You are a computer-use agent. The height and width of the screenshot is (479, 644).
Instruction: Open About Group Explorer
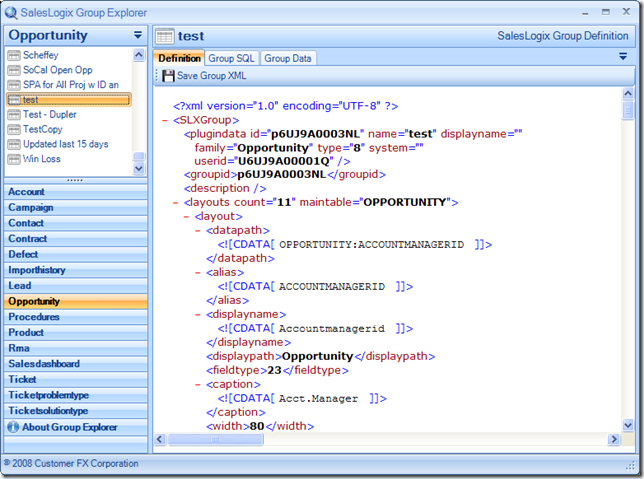pos(76,427)
